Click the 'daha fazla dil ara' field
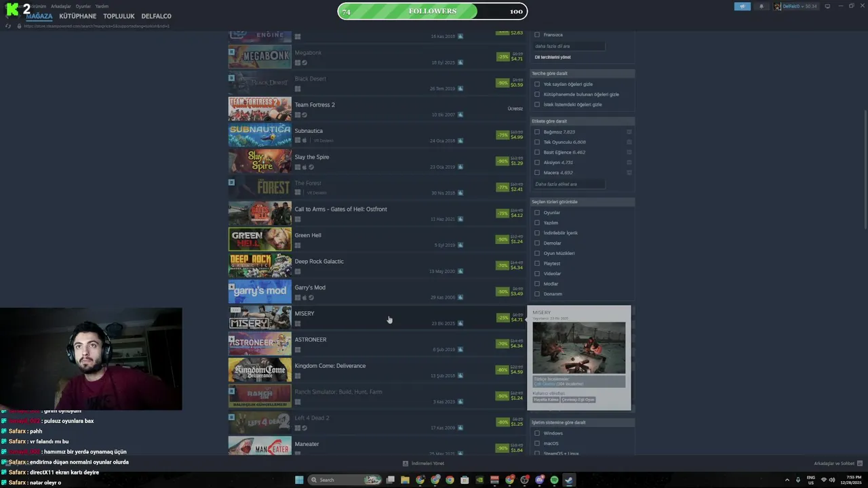 click(x=568, y=46)
